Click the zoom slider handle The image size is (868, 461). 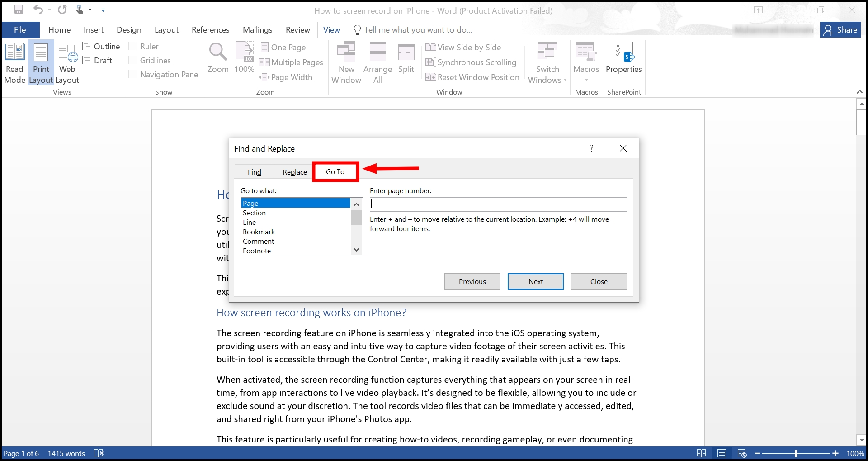pos(796,453)
